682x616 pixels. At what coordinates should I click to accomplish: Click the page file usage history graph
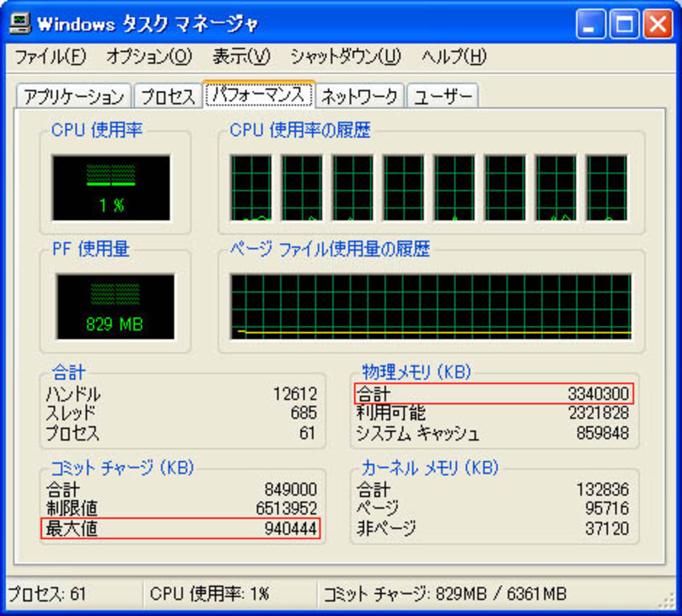pos(431,307)
